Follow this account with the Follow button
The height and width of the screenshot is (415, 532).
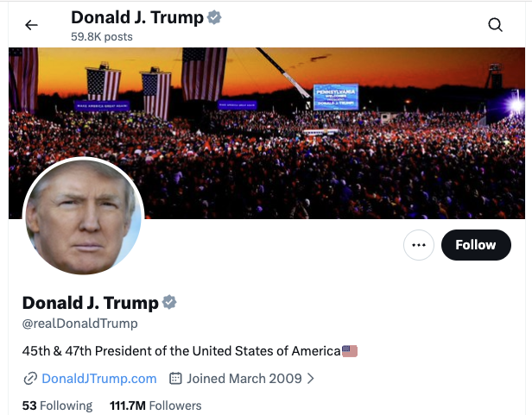click(476, 245)
